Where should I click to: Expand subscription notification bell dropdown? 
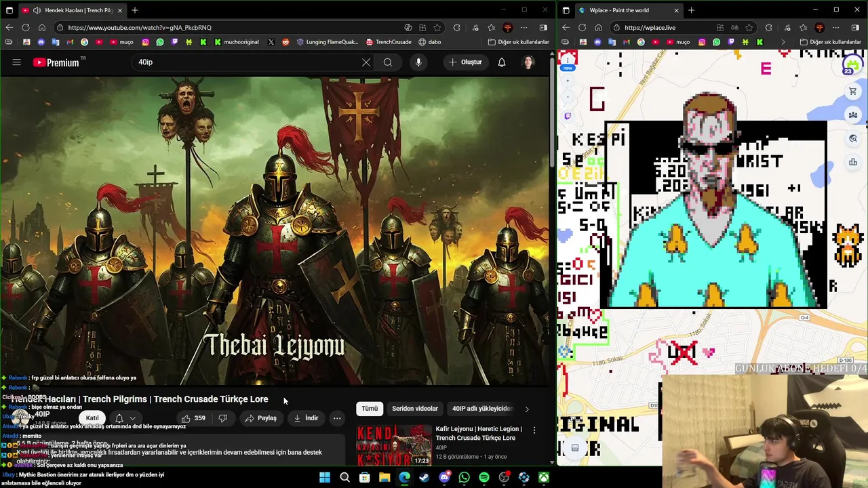coord(125,418)
